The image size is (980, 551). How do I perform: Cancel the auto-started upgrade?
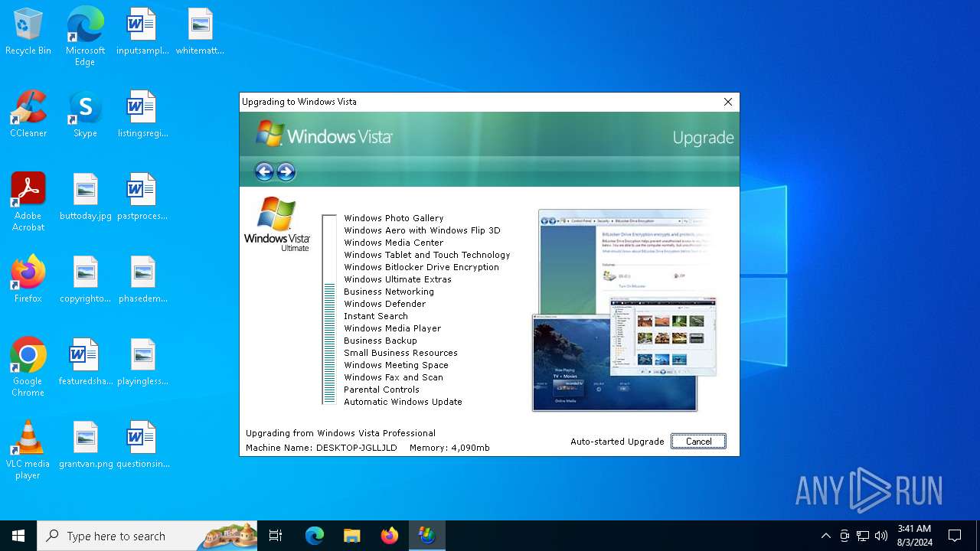point(698,442)
